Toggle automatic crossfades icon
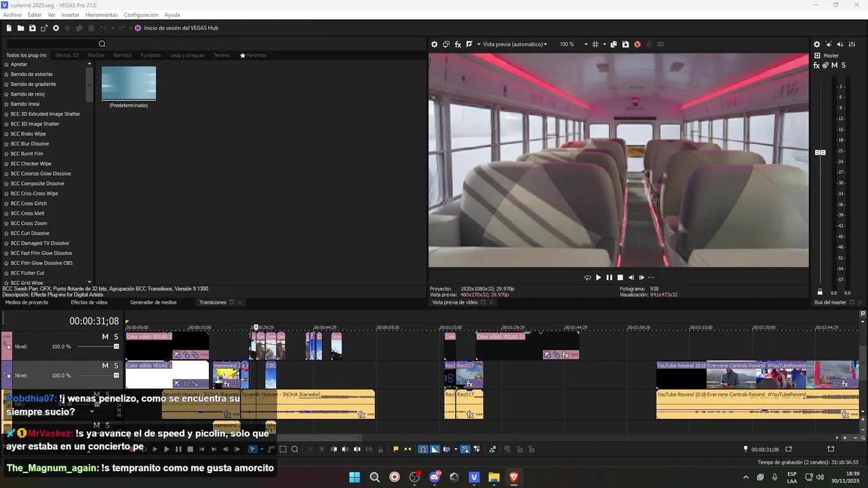868x488 pixels. click(435, 449)
